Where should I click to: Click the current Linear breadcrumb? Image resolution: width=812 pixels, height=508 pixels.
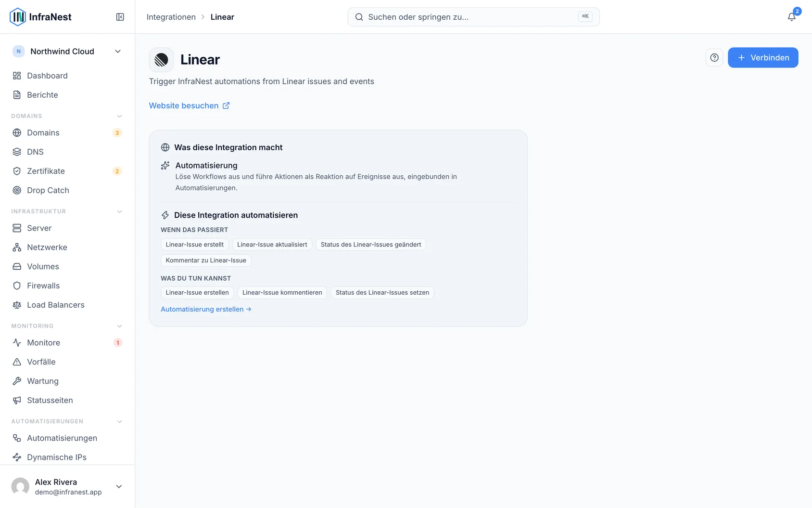point(222,17)
